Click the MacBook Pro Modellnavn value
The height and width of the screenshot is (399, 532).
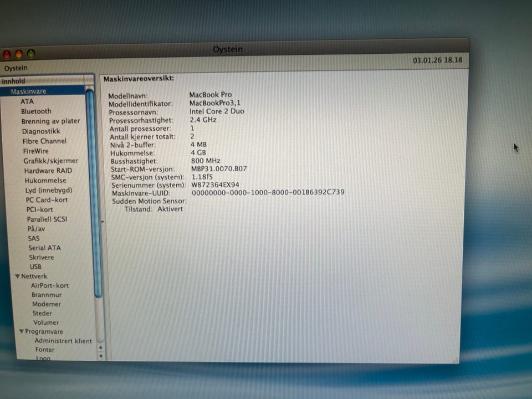click(211, 95)
